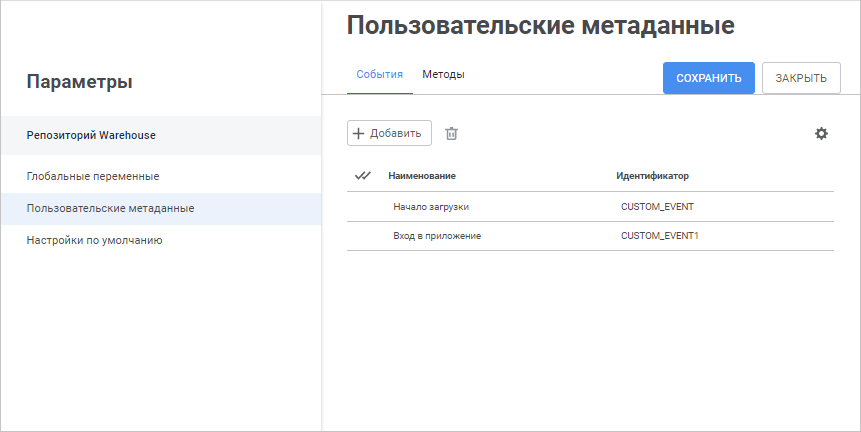Click the CUSTOM_EVENT1 identifier cell

point(660,236)
